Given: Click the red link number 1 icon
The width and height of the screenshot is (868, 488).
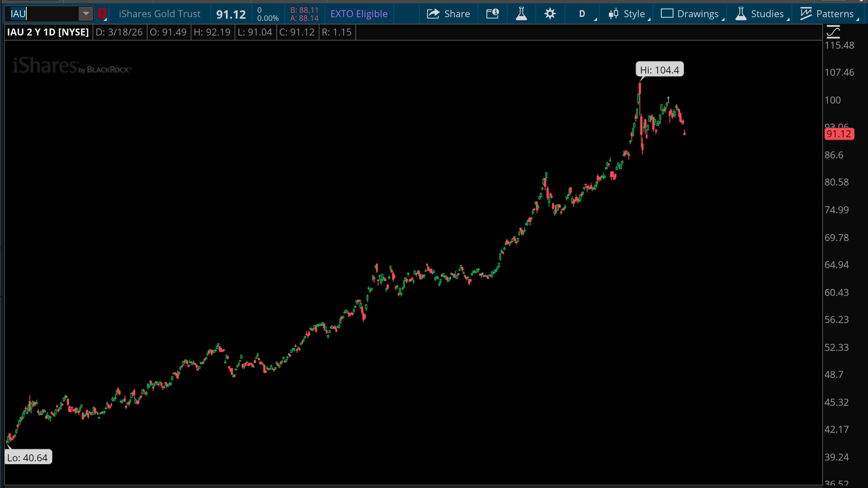Looking at the screenshot, I should [x=102, y=14].
